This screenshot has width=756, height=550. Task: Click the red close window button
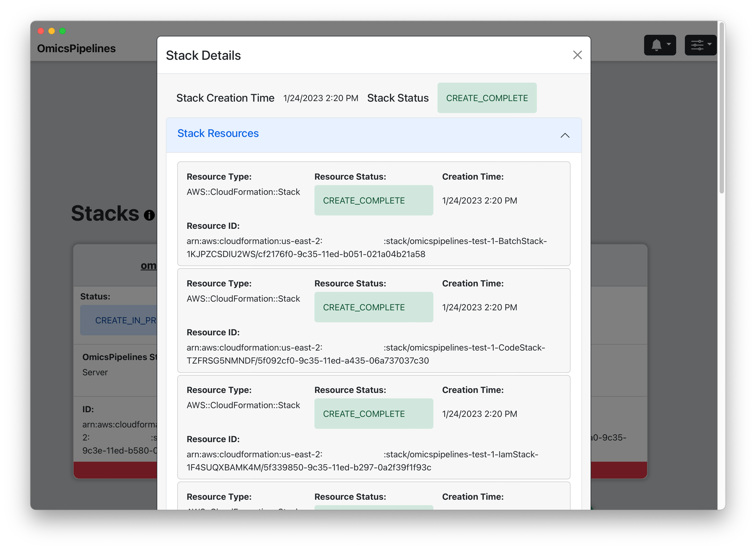(41, 31)
